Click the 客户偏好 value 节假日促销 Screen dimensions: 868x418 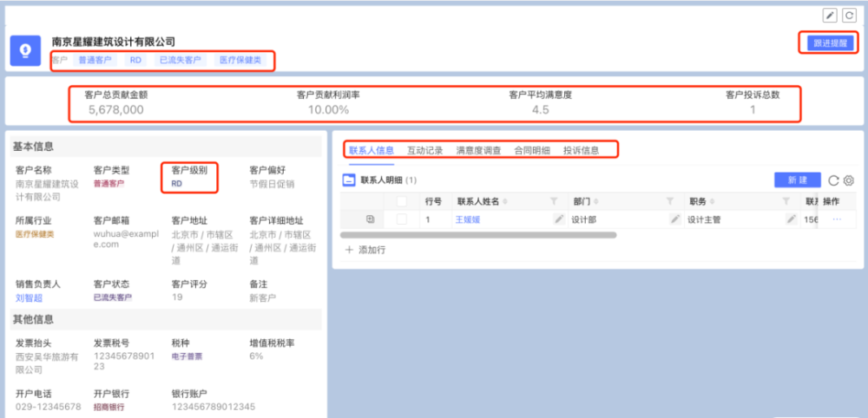click(x=273, y=184)
